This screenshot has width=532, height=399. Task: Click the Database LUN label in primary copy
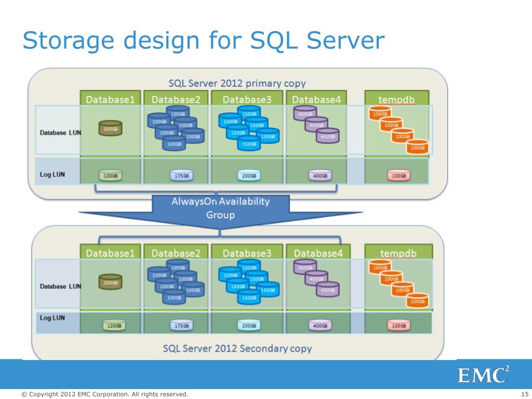coord(60,132)
